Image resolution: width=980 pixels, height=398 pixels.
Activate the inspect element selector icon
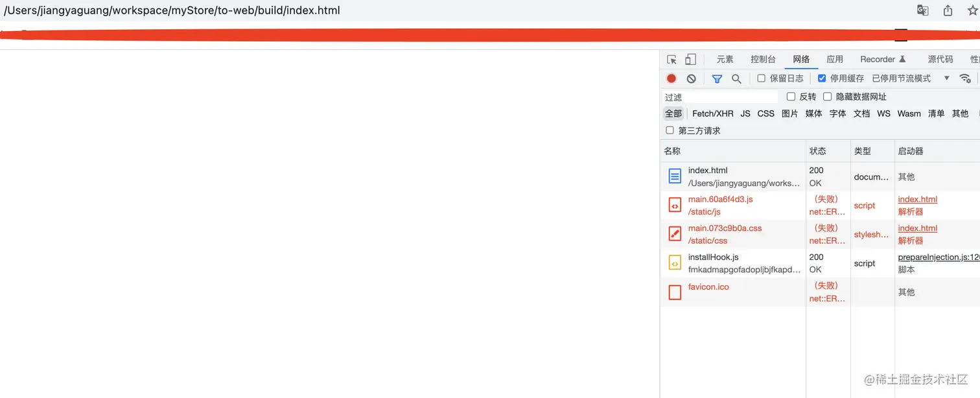pos(671,59)
